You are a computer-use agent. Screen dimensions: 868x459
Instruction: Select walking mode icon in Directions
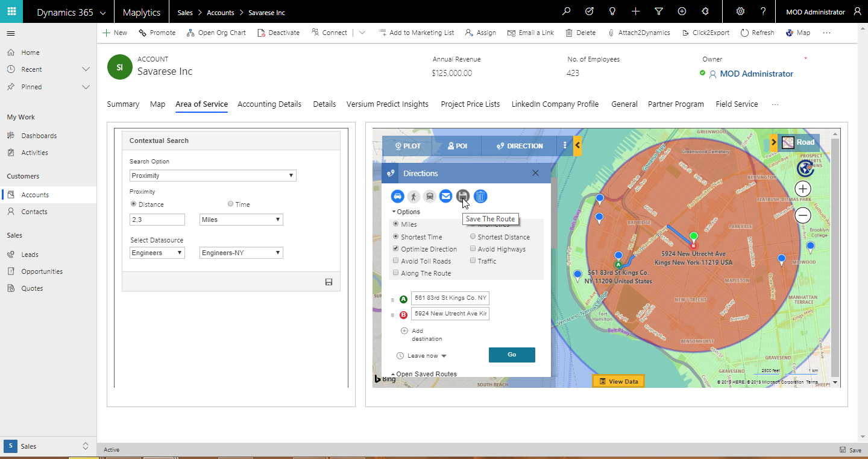pos(414,196)
